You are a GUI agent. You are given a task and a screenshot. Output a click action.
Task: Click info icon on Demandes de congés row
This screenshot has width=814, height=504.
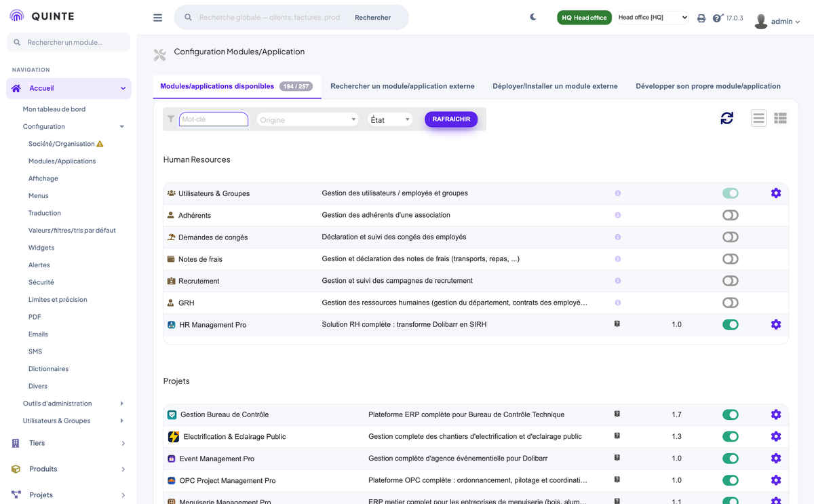click(618, 237)
